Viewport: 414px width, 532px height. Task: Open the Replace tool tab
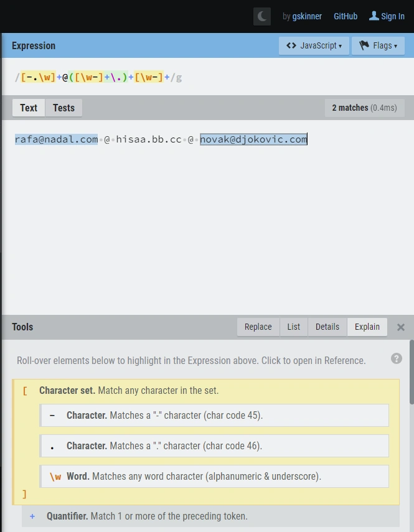click(x=258, y=327)
